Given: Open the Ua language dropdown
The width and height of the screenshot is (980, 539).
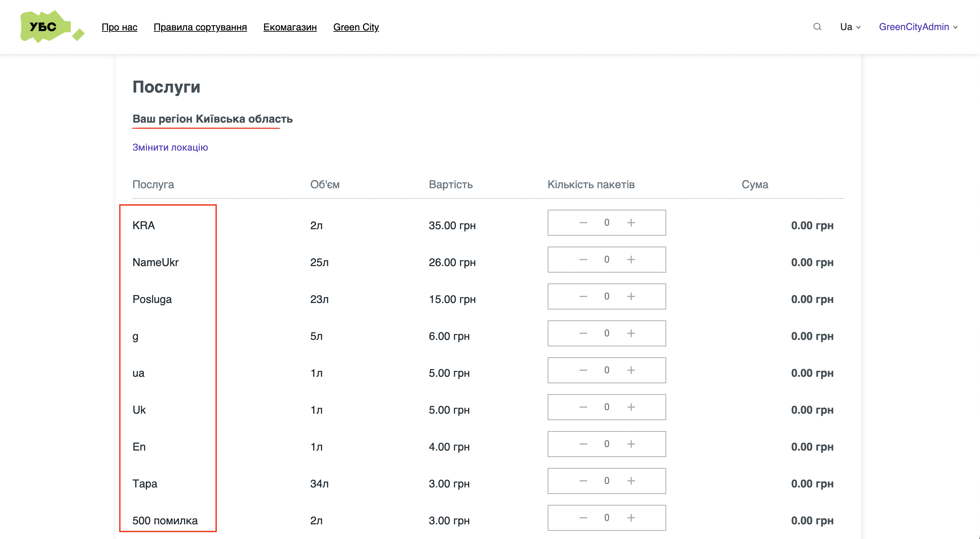Looking at the screenshot, I should (850, 27).
